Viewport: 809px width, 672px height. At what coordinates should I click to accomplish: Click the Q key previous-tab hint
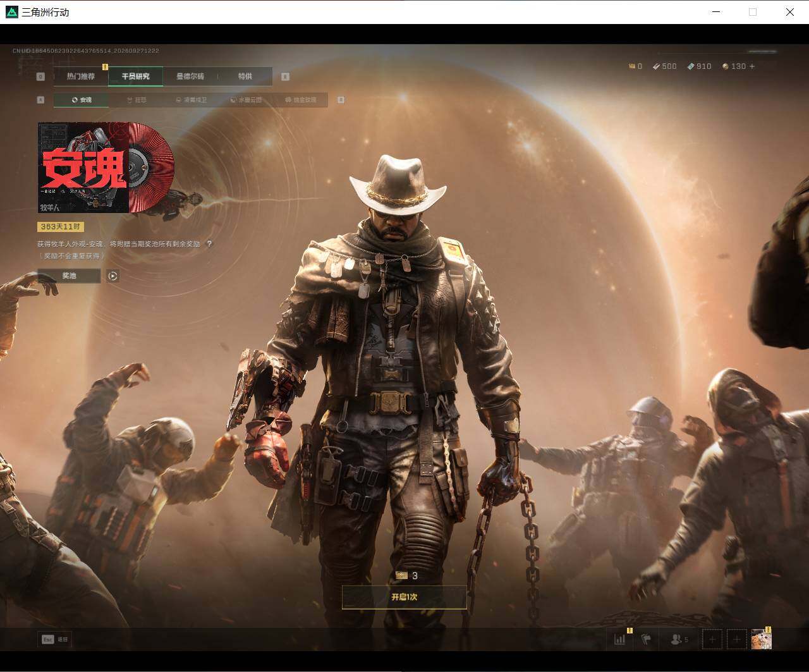point(41,76)
